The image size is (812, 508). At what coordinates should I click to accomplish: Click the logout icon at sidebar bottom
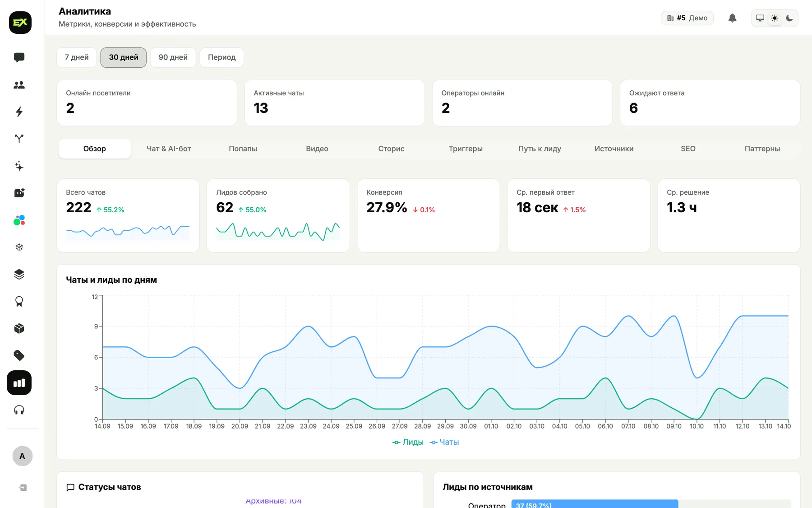[23, 488]
